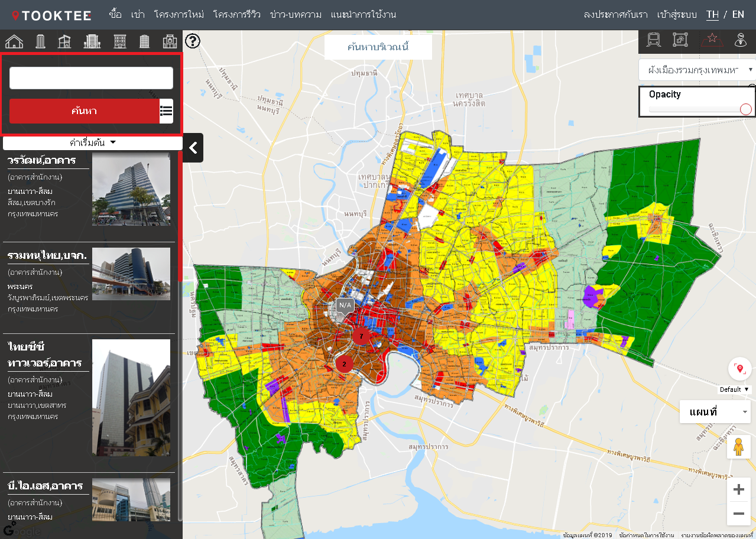
Task: Open the แผนที่ map type dropdown
Action: click(715, 412)
